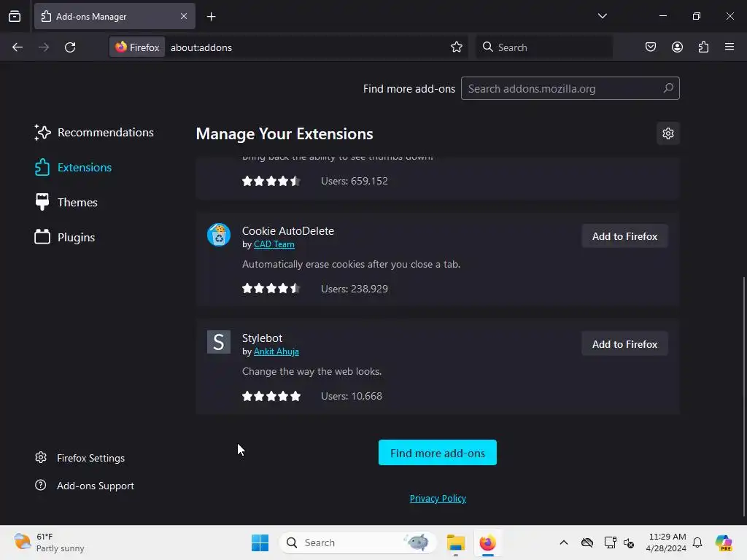Image resolution: width=747 pixels, height=560 pixels.
Task: Open the Firefox View icon in the tab strip
Action: [15, 16]
